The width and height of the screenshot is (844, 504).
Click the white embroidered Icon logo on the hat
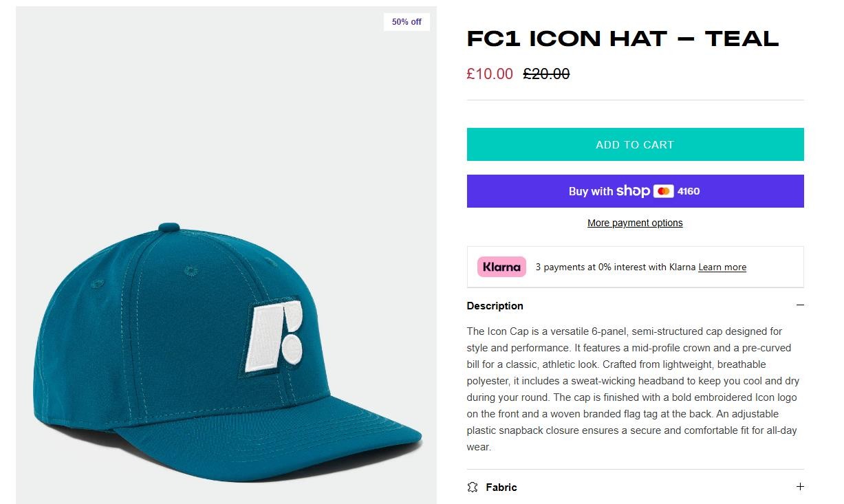(x=275, y=337)
